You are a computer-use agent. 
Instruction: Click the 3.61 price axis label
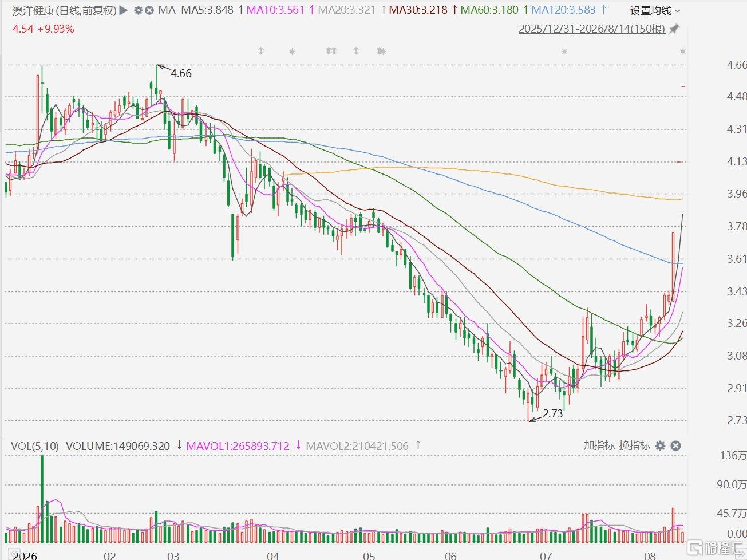(x=737, y=259)
